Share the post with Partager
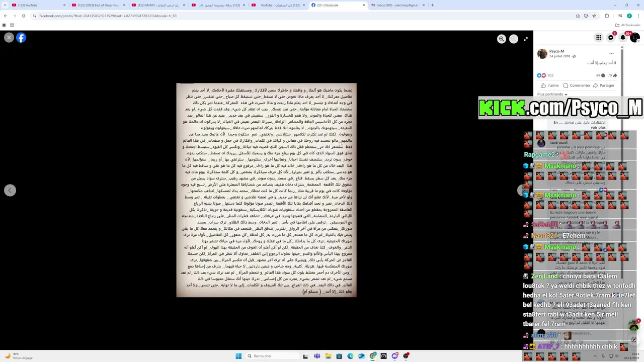The width and height of the screenshot is (644, 362). [604, 85]
